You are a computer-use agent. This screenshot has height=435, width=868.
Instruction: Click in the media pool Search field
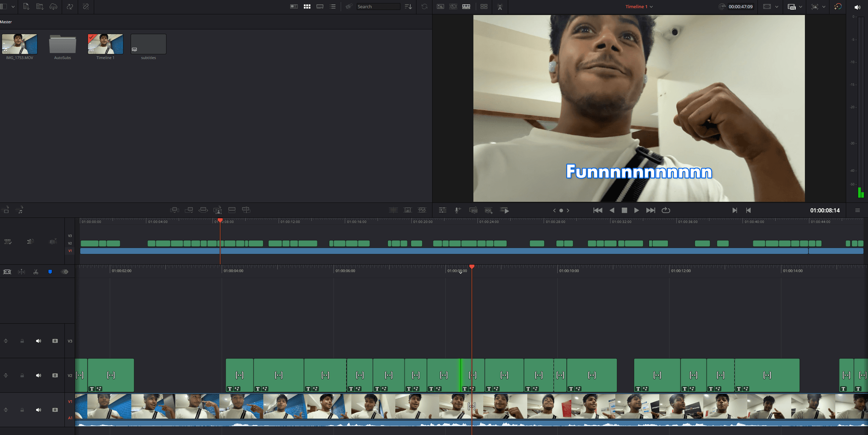coord(378,6)
